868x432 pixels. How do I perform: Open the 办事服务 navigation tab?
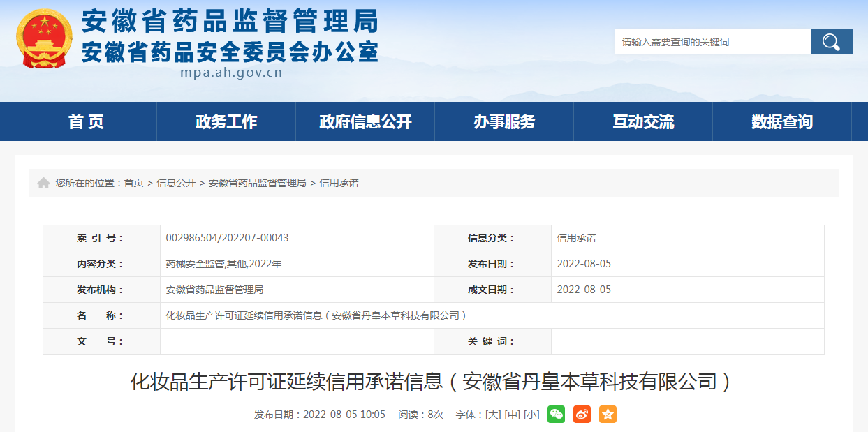click(504, 121)
